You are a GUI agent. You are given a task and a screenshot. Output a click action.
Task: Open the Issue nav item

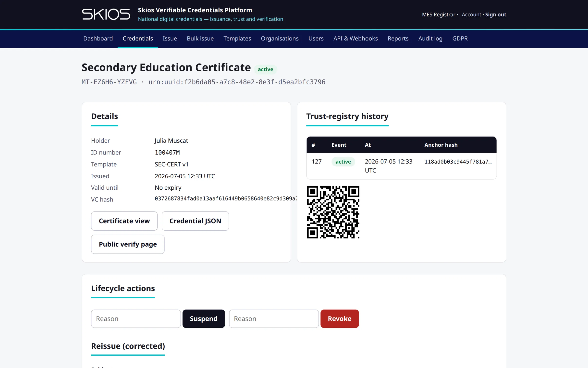pyautogui.click(x=170, y=39)
